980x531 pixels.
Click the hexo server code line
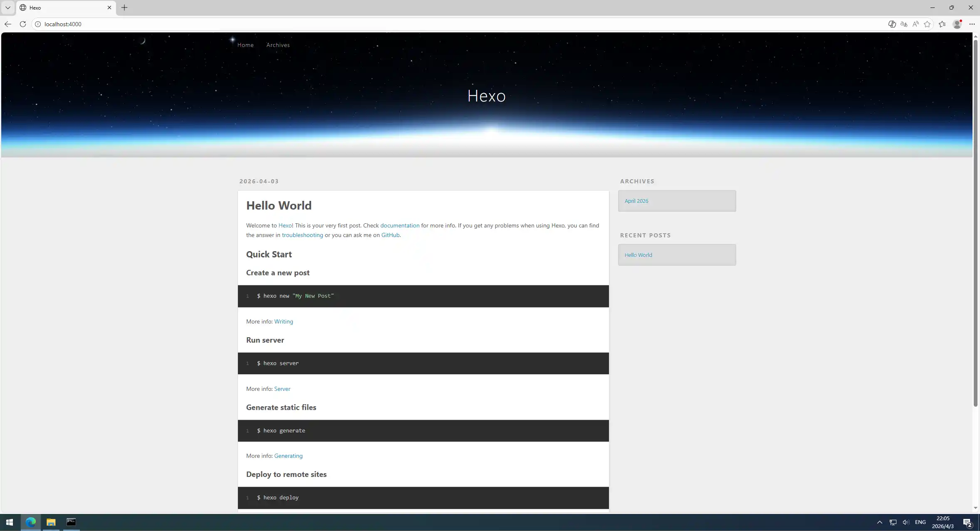(x=278, y=363)
